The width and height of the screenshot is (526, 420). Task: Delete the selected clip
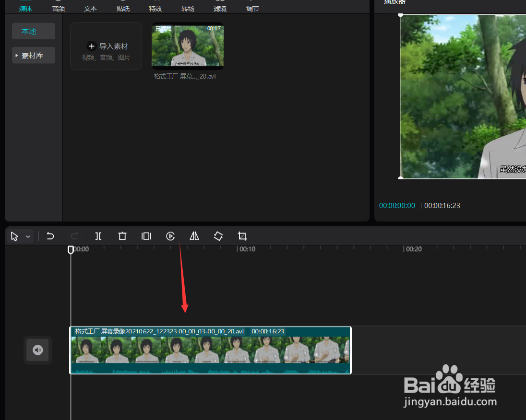(122, 236)
